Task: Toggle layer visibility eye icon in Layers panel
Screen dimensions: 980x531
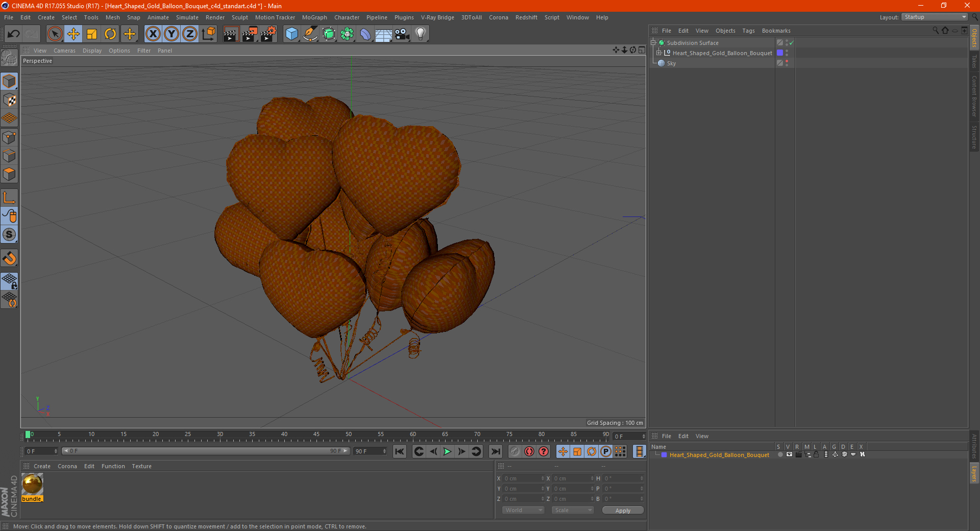Action: point(789,454)
